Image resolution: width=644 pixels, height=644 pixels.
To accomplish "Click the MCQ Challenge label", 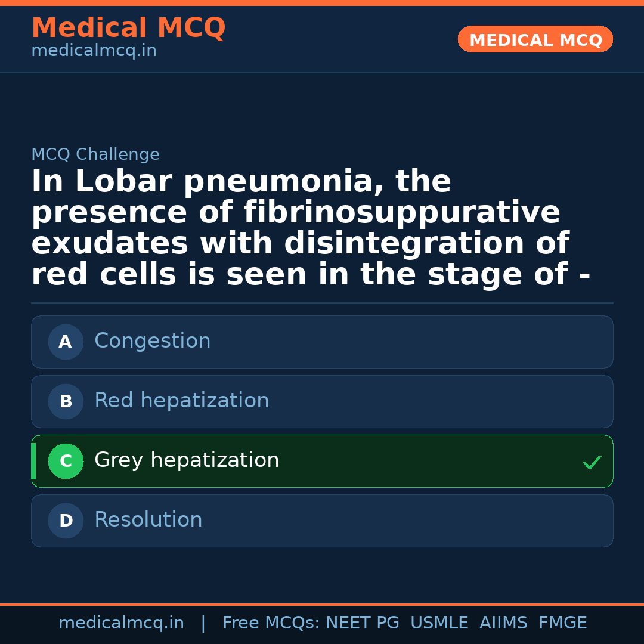I will coord(95,155).
